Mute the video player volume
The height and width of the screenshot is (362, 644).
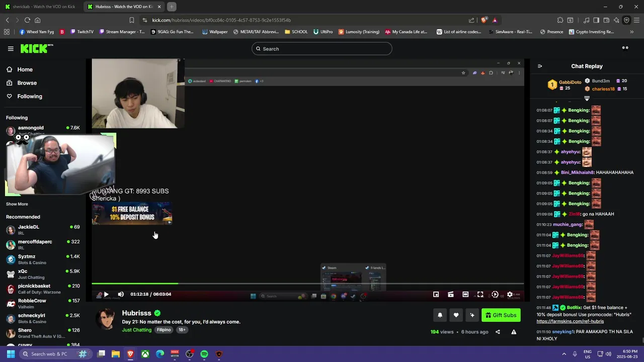pyautogui.click(x=121, y=294)
